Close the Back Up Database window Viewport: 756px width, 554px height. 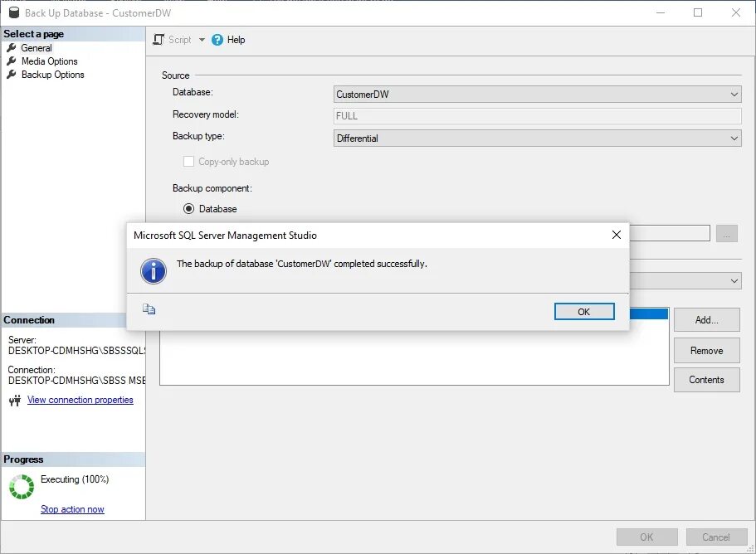click(x=736, y=12)
